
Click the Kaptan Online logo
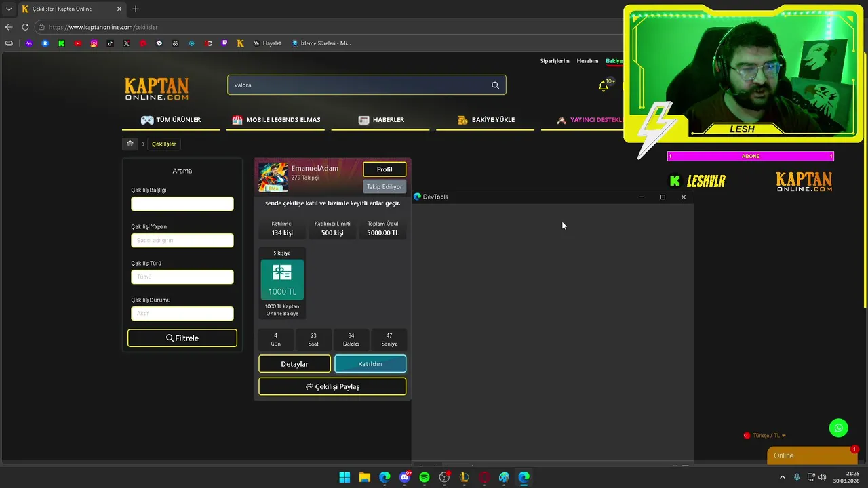pos(157,89)
